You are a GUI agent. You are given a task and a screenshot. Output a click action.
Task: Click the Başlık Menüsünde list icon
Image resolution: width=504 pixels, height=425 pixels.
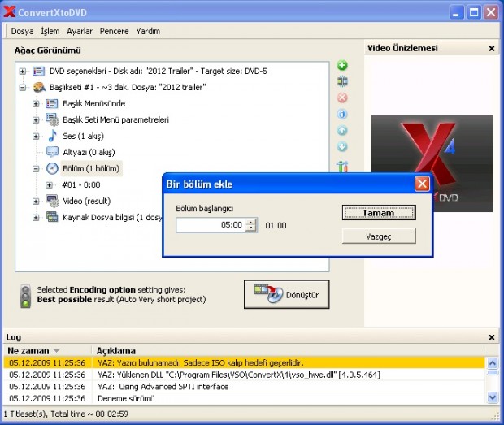(x=52, y=103)
